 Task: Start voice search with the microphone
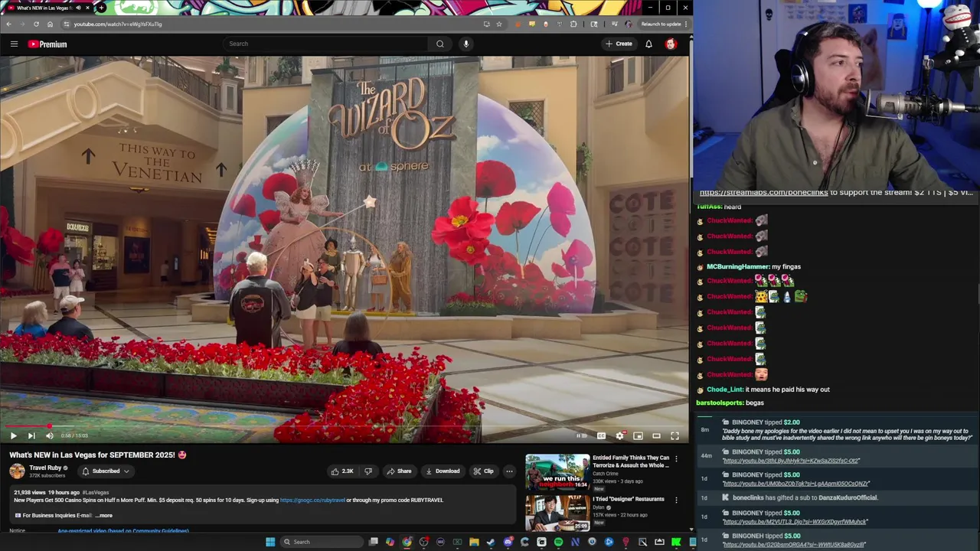click(465, 44)
